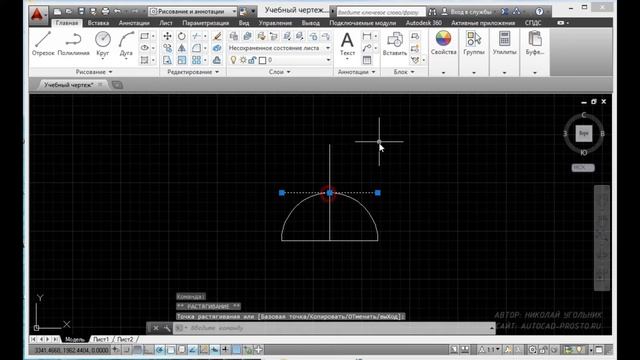Close the command line with X
Viewport: 640px width, 360px height.
pyautogui.click(x=156, y=328)
